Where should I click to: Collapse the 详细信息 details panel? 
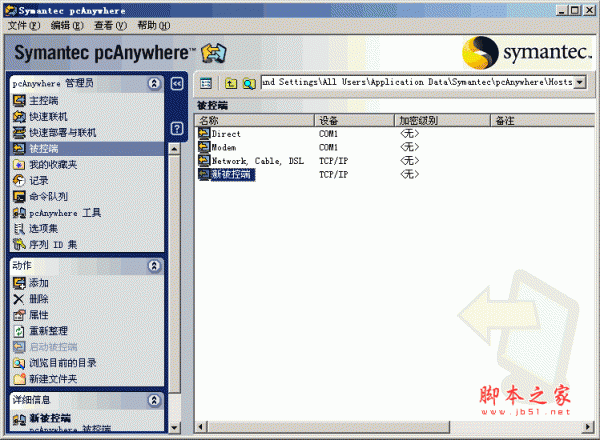[154, 400]
